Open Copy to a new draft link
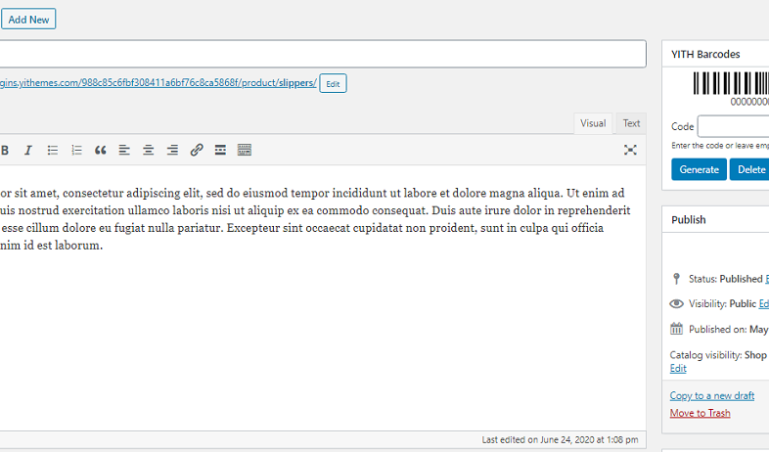 [712, 396]
